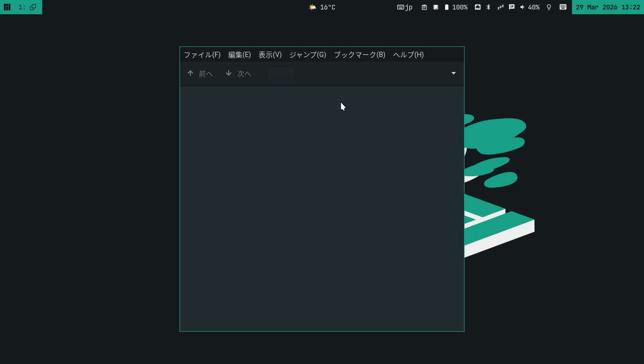This screenshot has height=364, width=644.
Task: Click the weather 16°C indicator
Action: [322, 7]
